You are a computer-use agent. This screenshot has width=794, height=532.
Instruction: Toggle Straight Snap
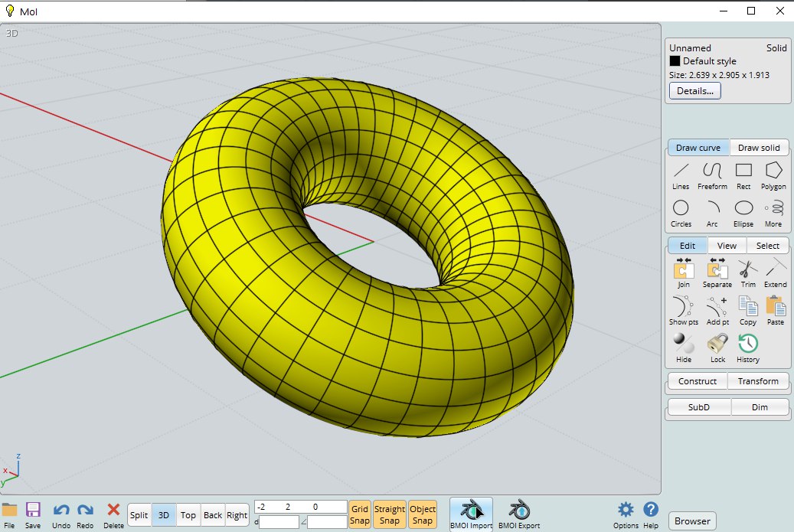coord(390,514)
